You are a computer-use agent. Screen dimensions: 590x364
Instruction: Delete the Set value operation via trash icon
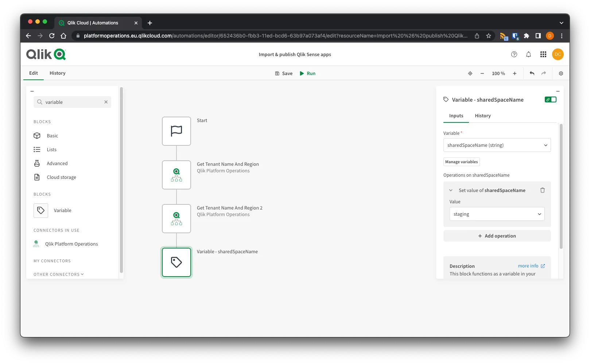tap(543, 190)
